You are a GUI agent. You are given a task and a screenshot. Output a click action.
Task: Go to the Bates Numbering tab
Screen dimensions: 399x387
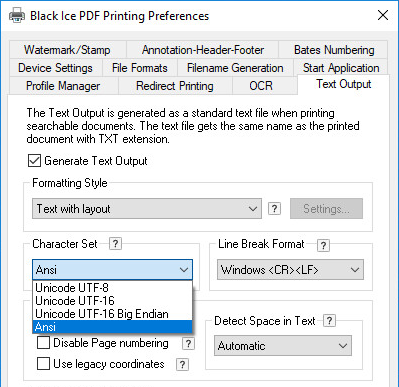(334, 50)
